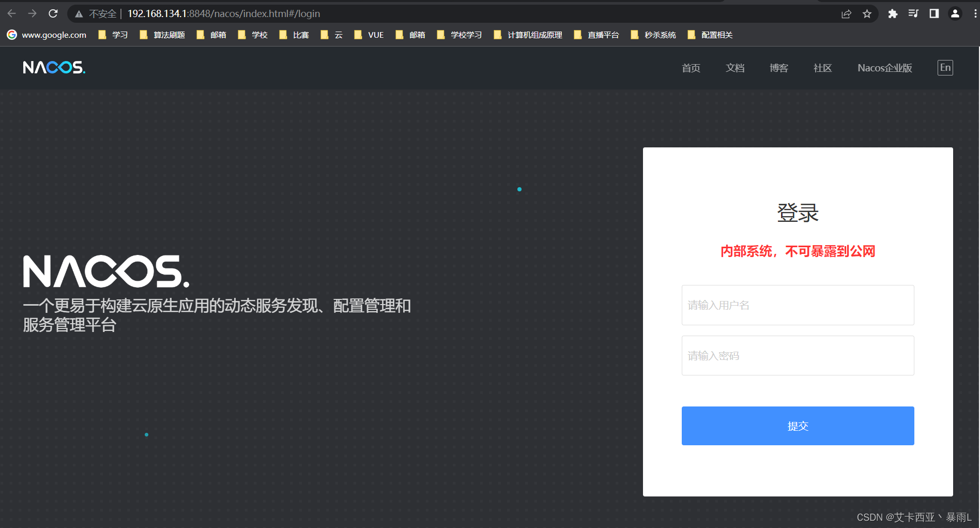Focus the 请输入密码 password field
The width and height of the screenshot is (980, 528).
pos(798,356)
